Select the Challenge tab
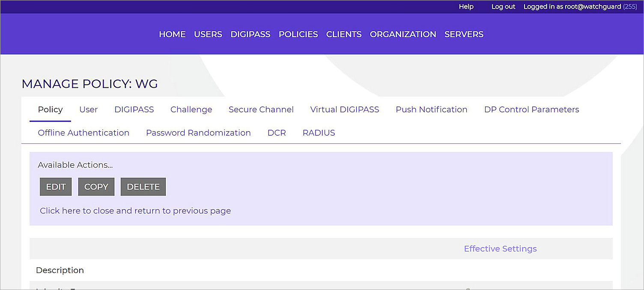This screenshot has height=290, width=644. (x=191, y=109)
